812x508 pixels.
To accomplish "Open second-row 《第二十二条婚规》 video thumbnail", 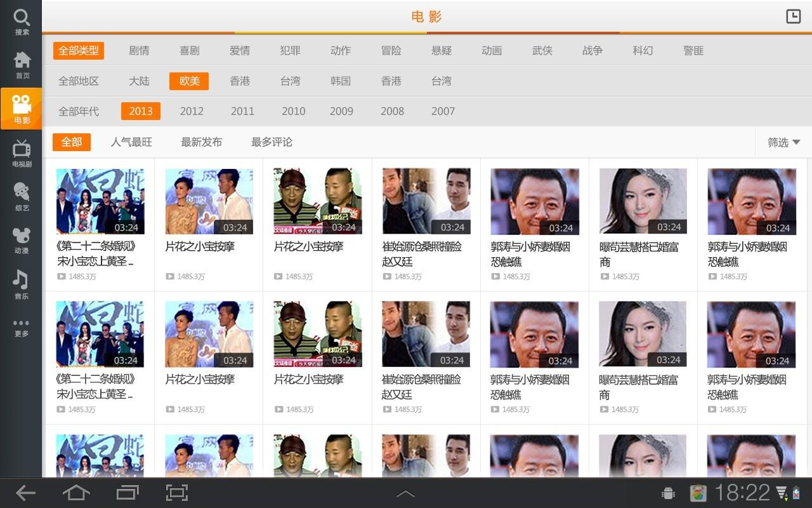I will click(100, 334).
